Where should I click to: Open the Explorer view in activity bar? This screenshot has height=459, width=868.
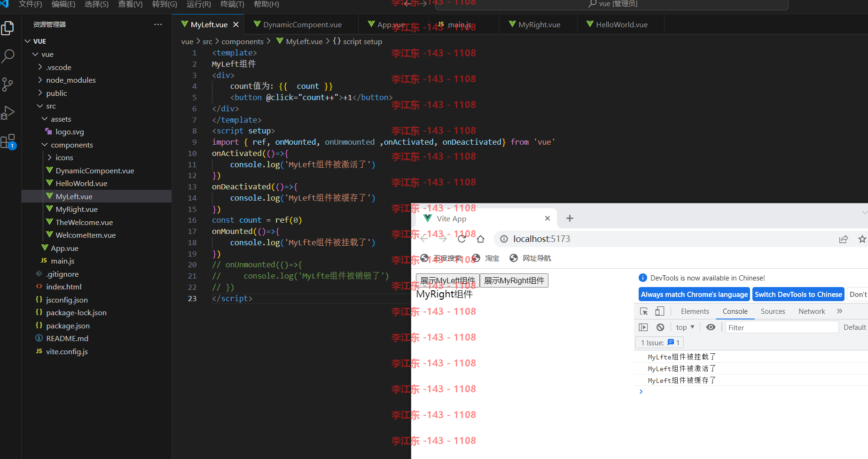tap(8, 28)
